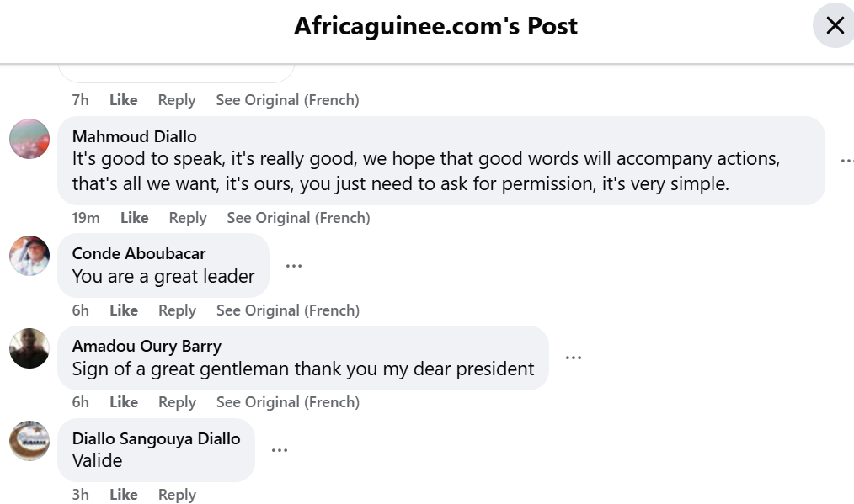
Task: Open options menu for Mahmoud Diallo's comment
Action: (x=846, y=161)
